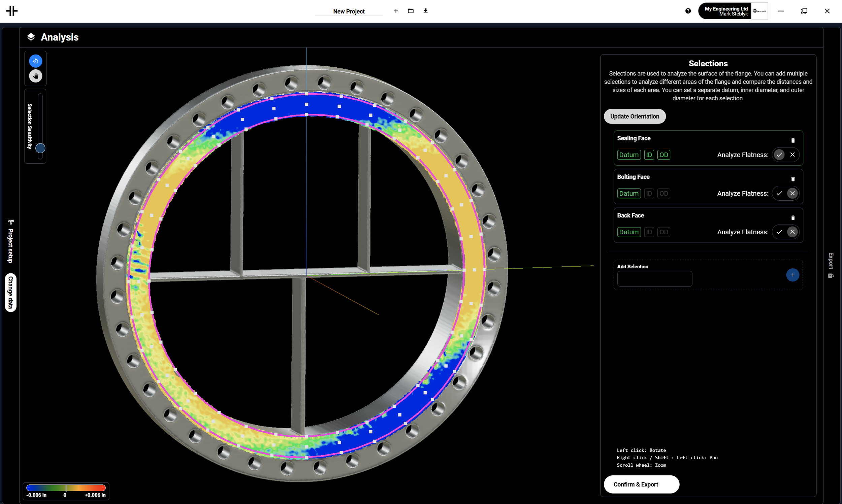Screen dimensions: 842x504
Task: Enable Analyze Flatness for Bolting Face
Action: (779, 193)
